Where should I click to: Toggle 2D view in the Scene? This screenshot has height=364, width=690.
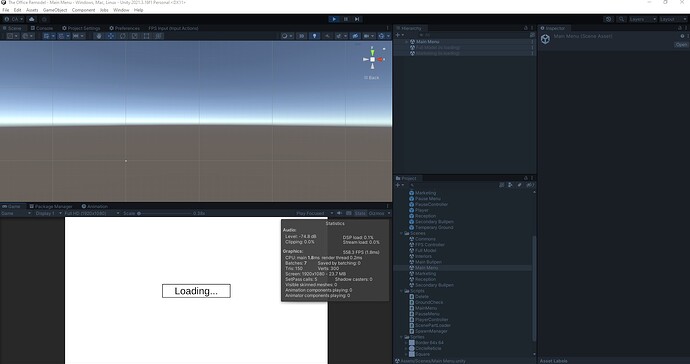click(301, 36)
